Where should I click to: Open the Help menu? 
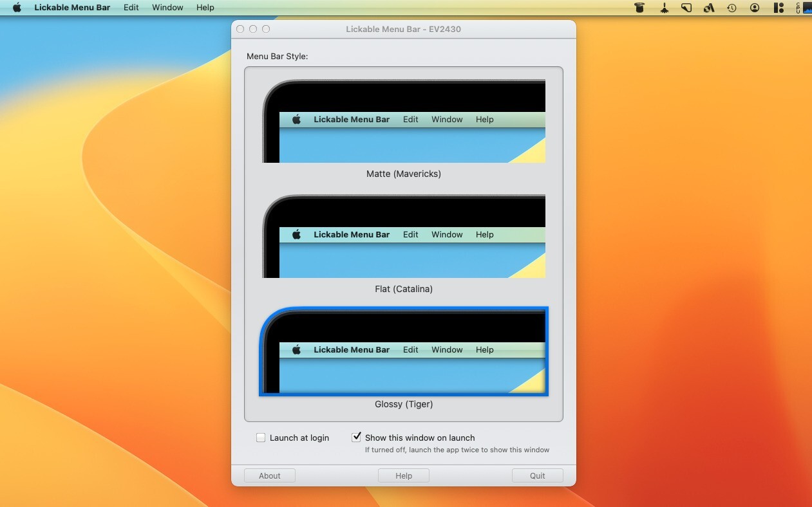tap(205, 7)
